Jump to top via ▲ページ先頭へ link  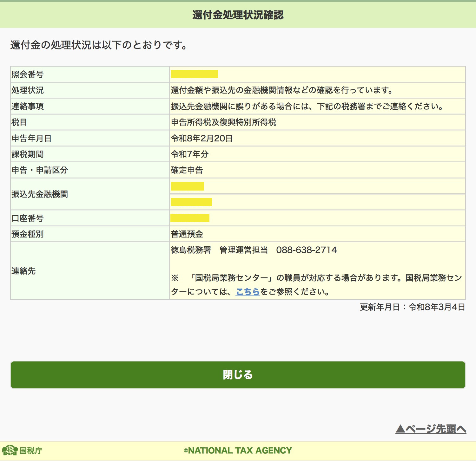[x=431, y=429]
